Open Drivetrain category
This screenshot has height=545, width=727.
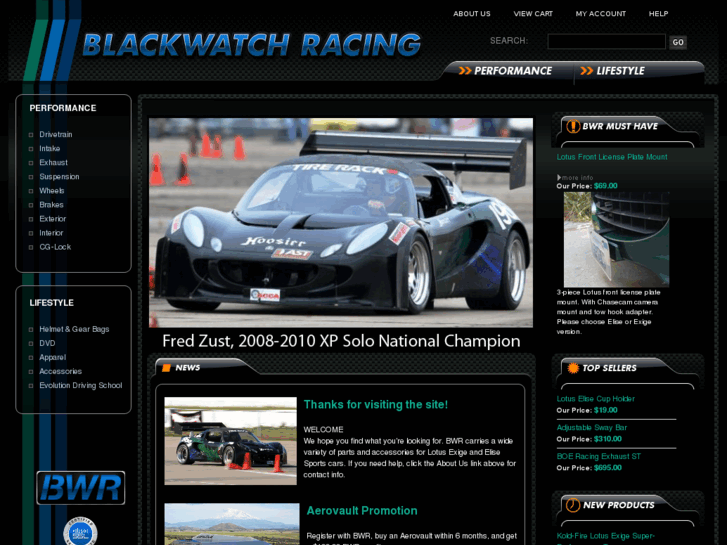click(x=56, y=135)
